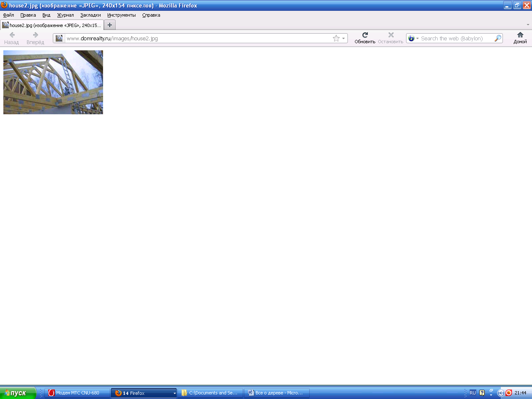The image size is (532, 399).
Task: Stop loading with Остановить button
Action: [390, 38]
